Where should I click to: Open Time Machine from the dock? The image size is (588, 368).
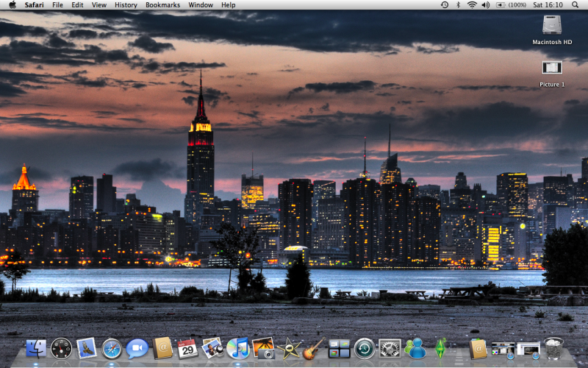tap(365, 348)
